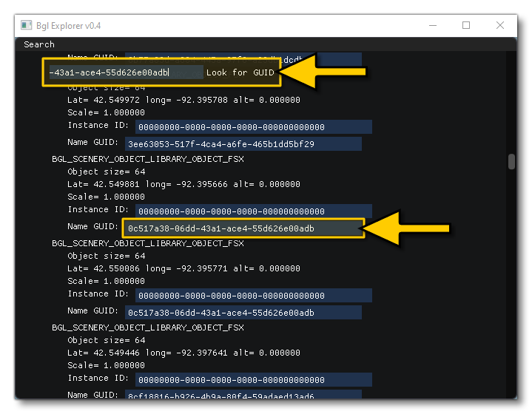The width and height of the screenshot is (532, 414).
Task: Click Instance ID field above highlighted GUID
Action: (x=254, y=211)
